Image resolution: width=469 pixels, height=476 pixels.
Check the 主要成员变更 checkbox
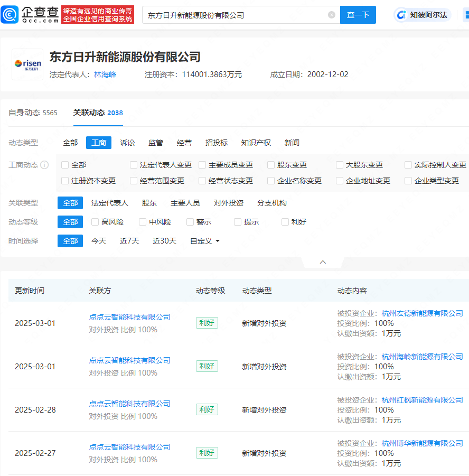tap(202, 165)
